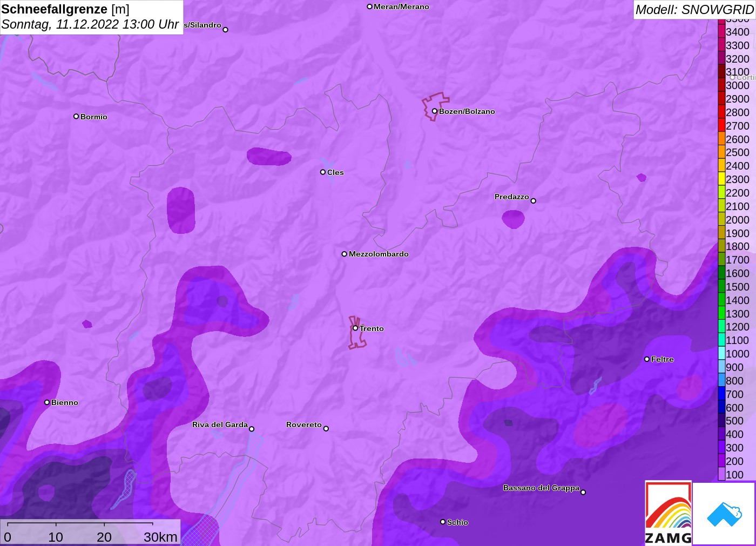Click the ZAMG rainbow logo
756x546 pixels.
669,513
